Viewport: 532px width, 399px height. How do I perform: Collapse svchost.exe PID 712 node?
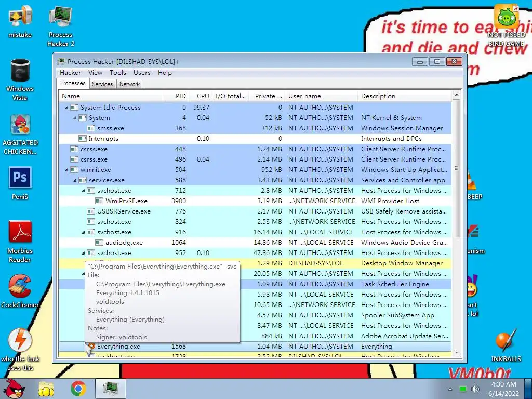pos(83,191)
